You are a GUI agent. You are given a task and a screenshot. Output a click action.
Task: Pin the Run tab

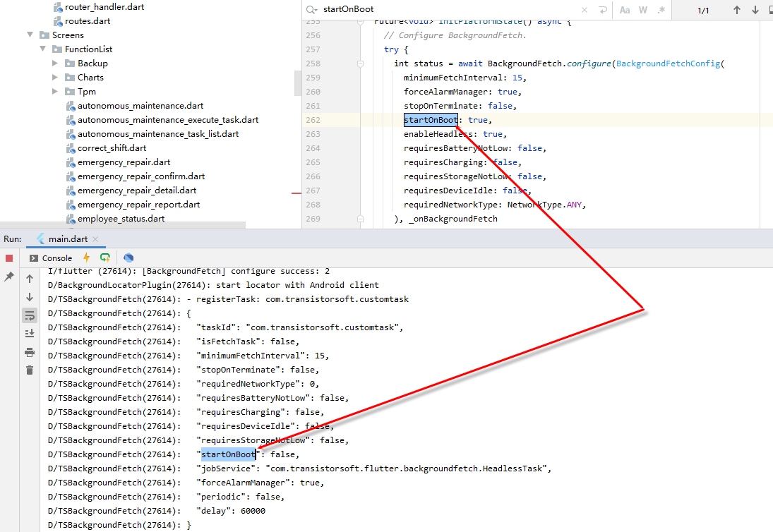tap(9, 277)
